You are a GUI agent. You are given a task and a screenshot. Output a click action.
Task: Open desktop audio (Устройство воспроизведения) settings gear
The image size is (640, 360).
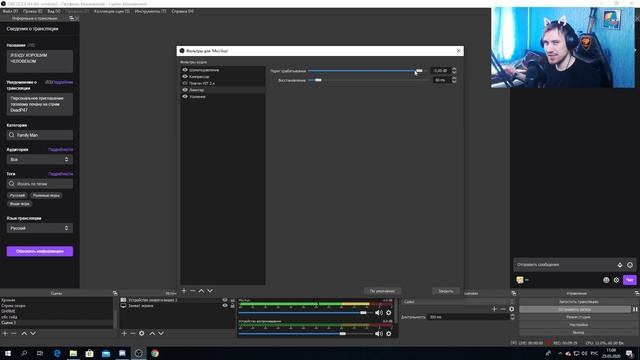[x=389, y=333]
